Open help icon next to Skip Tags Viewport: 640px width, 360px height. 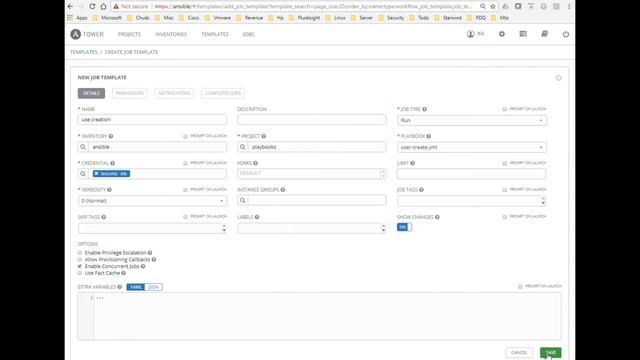coord(104,217)
